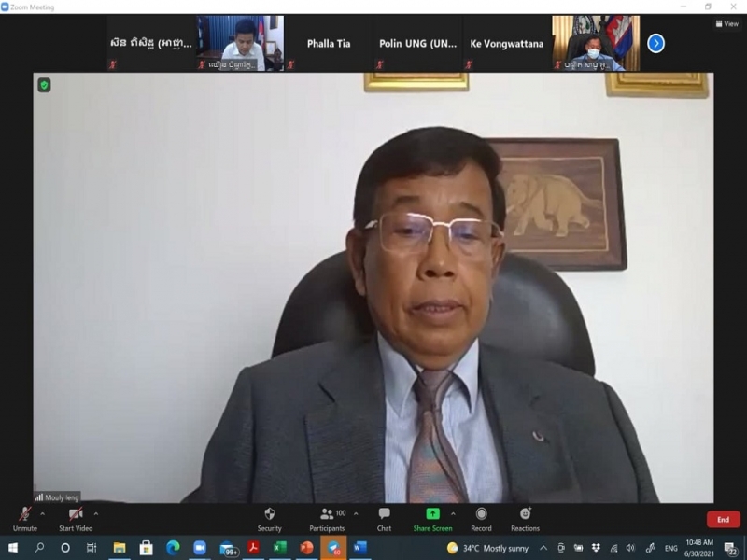Click the green Share Screen icon
The width and height of the screenshot is (747, 560).
point(432,514)
